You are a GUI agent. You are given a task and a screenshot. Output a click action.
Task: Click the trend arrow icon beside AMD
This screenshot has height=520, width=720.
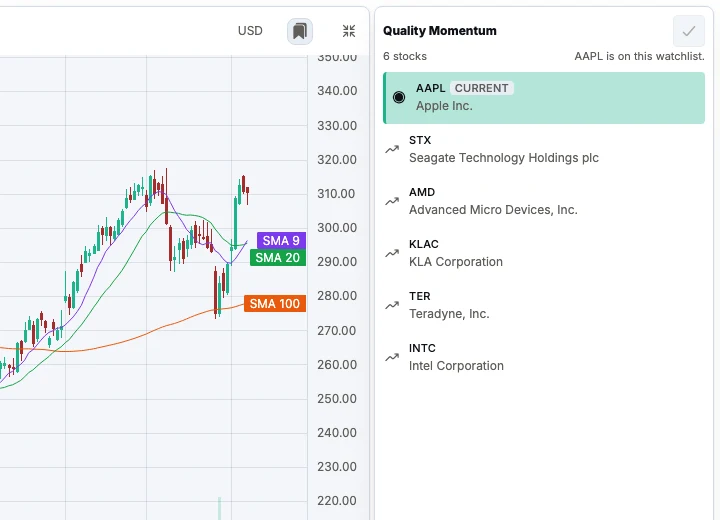pyautogui.click(x=392, y=201)
